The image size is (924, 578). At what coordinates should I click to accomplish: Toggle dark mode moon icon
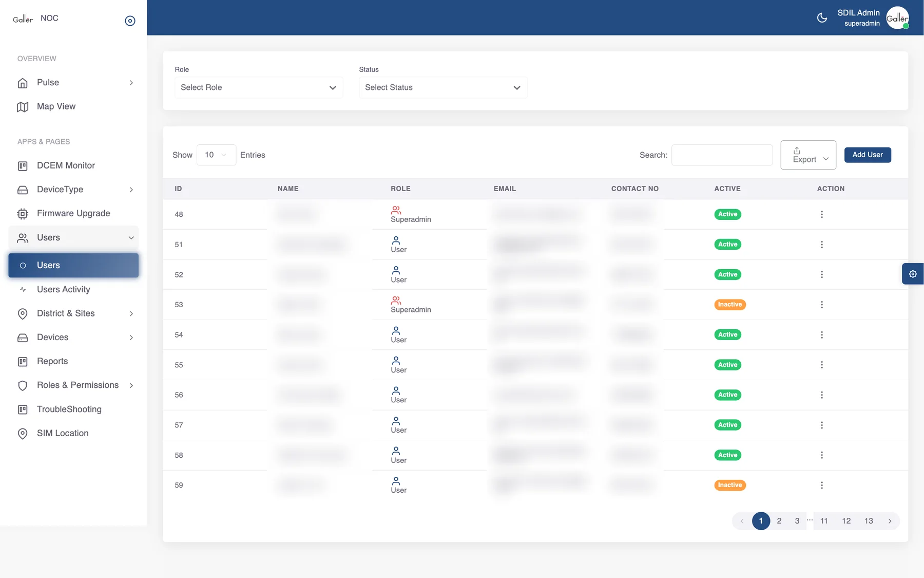pos(822,18)
